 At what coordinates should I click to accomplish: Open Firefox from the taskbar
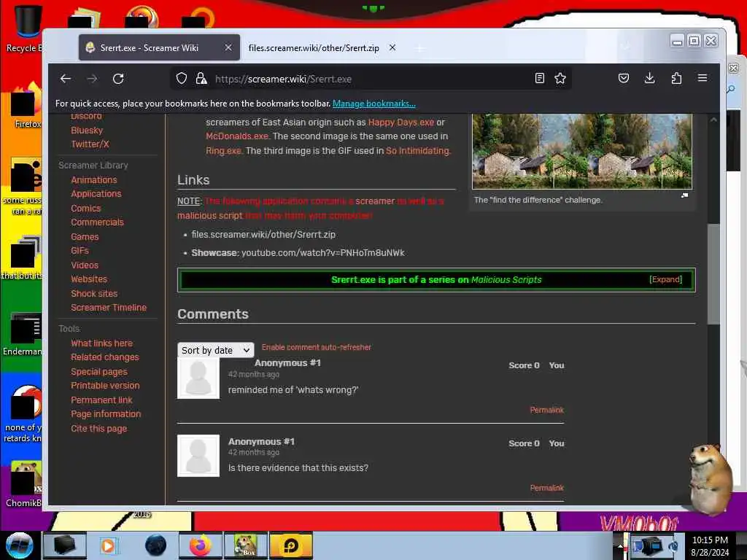pos(201,545)
